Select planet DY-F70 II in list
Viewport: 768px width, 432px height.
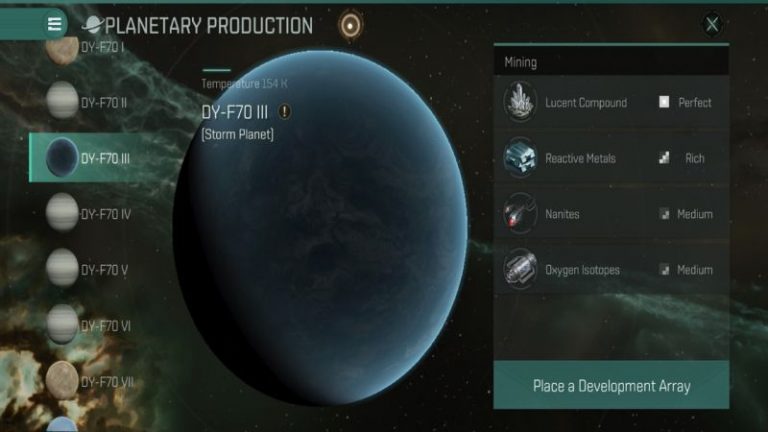click(x=88, y=102)
